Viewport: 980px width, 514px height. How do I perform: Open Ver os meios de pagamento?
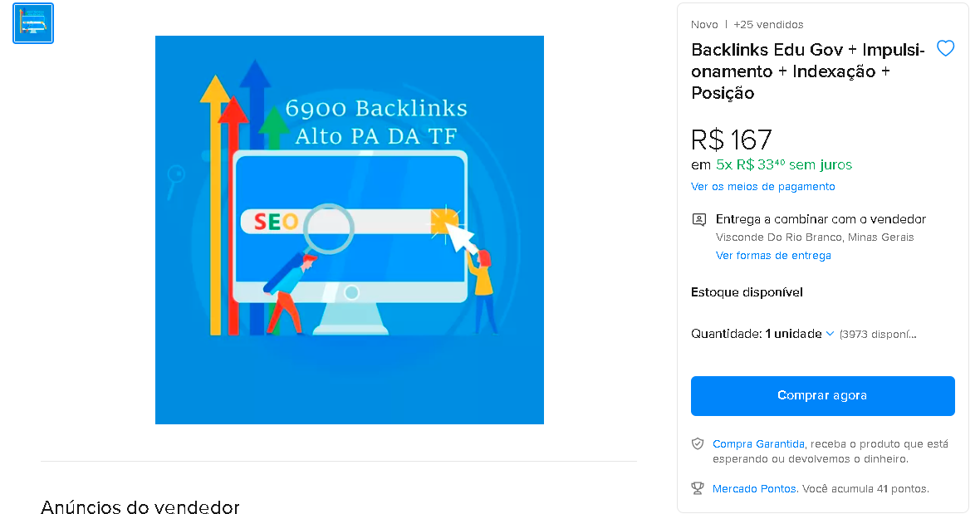pos(762,187)
